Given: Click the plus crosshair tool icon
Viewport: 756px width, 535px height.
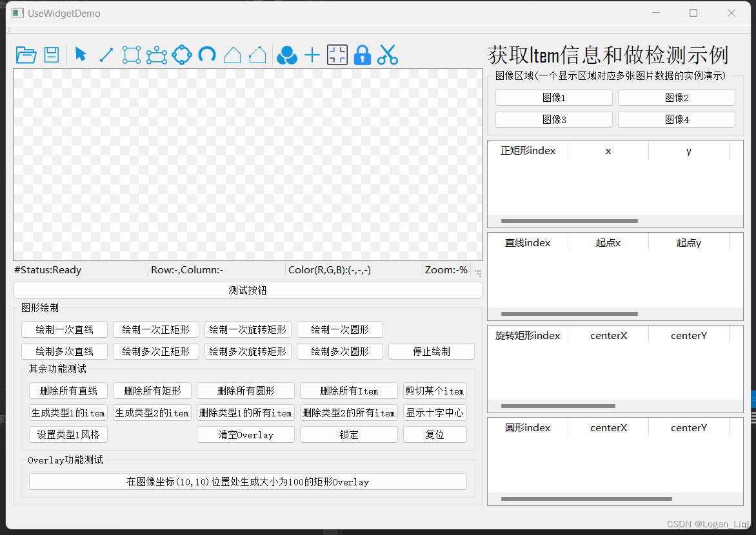Looking at the screenshot, I should [312, 55].
